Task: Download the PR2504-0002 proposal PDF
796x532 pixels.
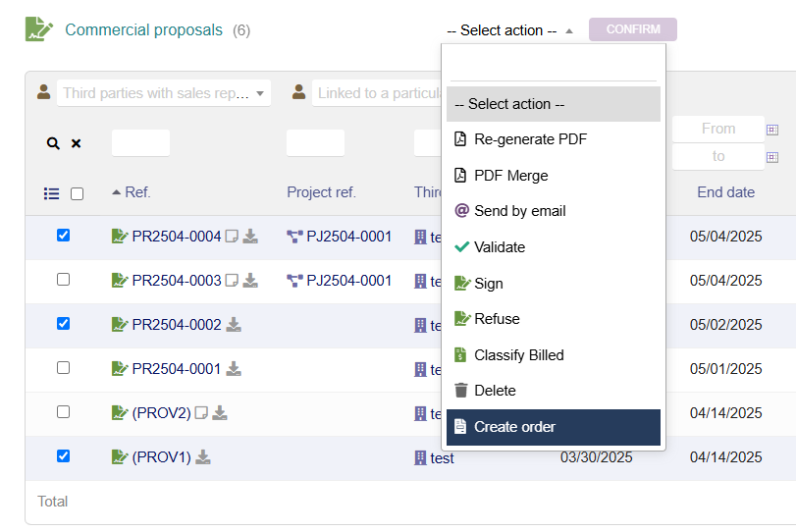Action: [234, 324]
